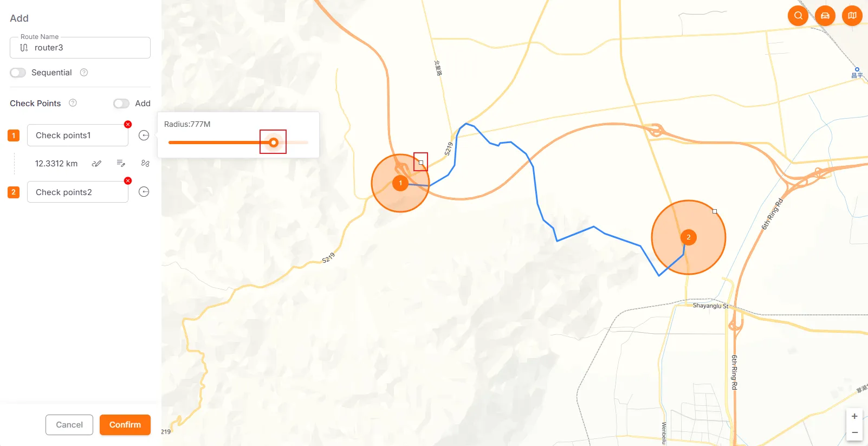The height and width of the screenshot is (446, 868).
Task: Toggle the Sequential switch
Action: click(x=18, y=73)
